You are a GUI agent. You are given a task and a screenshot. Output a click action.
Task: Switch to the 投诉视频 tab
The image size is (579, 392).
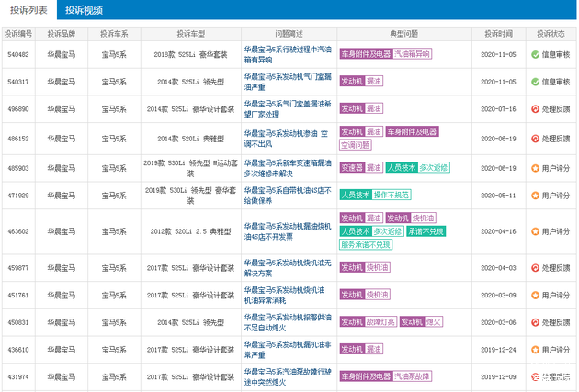pyautogui.click(x=84, y=10)
